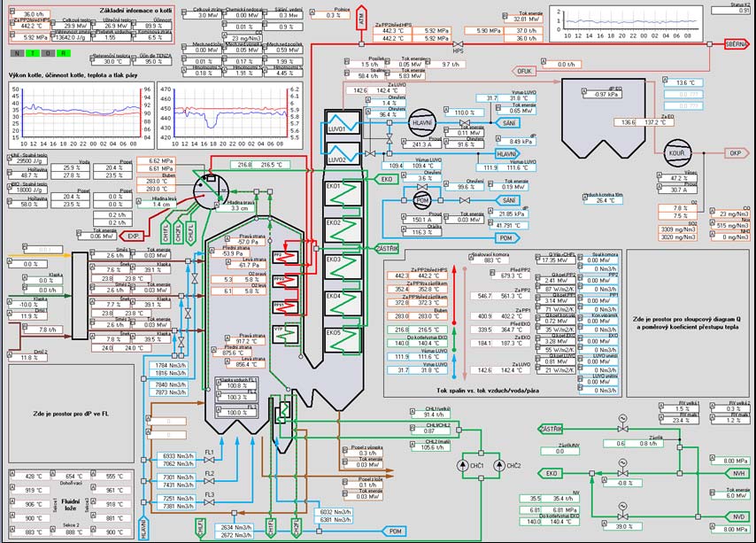Click the EKO5 economizer block

tap(343, 340)
